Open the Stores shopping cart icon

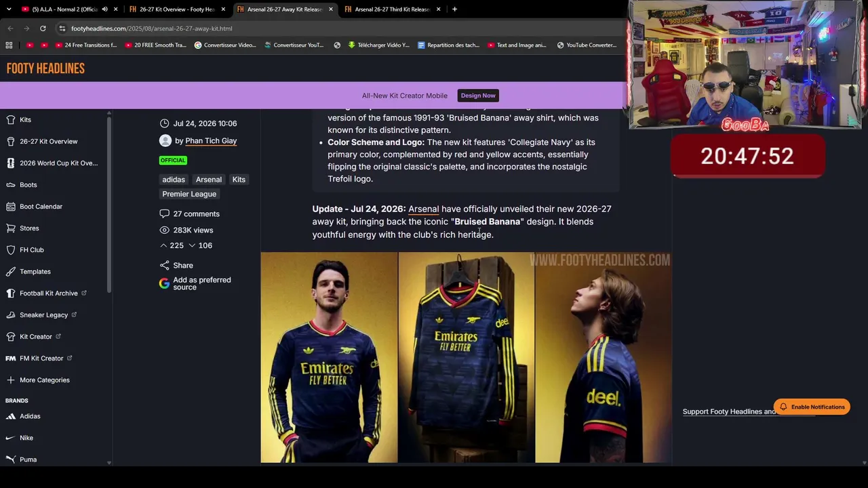point(10,228)
